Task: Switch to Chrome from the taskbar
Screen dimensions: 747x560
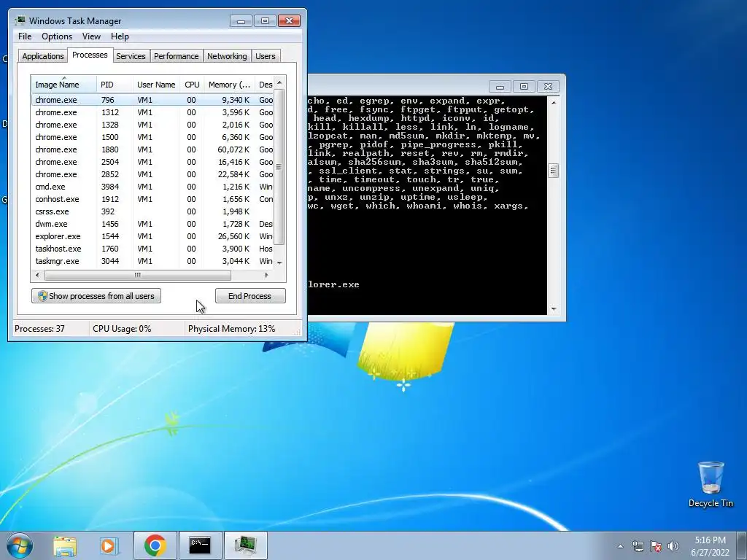Action: [155, 545]
